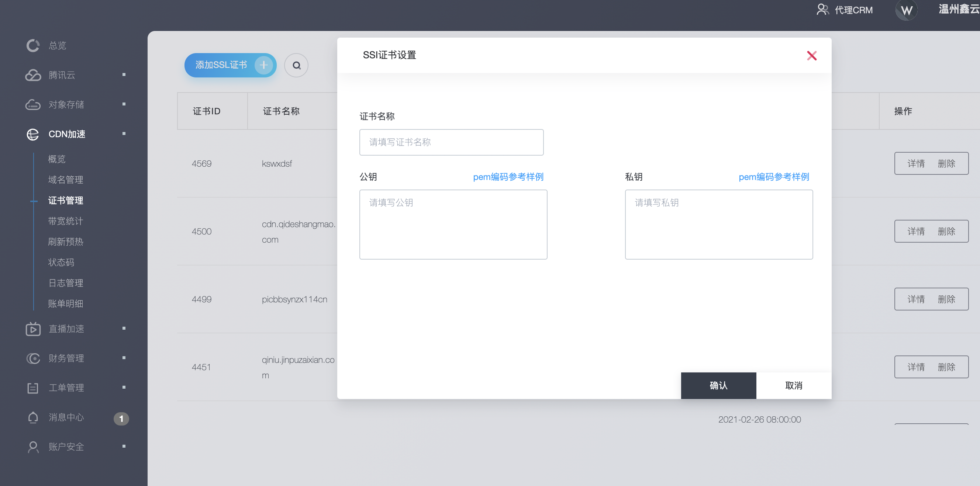
Task: Click 详情 for certificate 4451
Action: (916, 367)
